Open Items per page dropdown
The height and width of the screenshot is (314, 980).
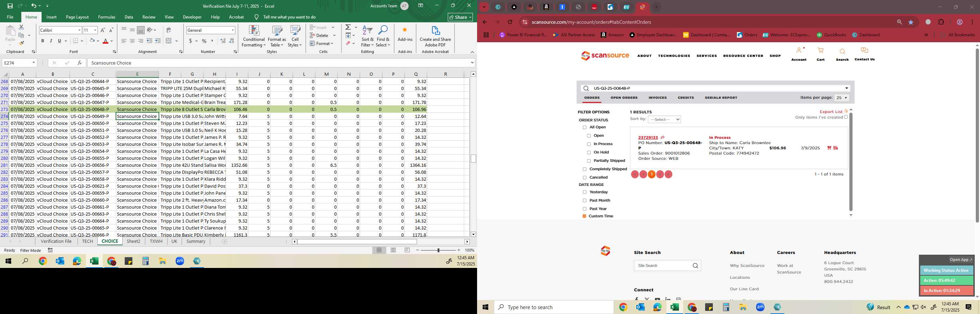click(x=842, y=98)
